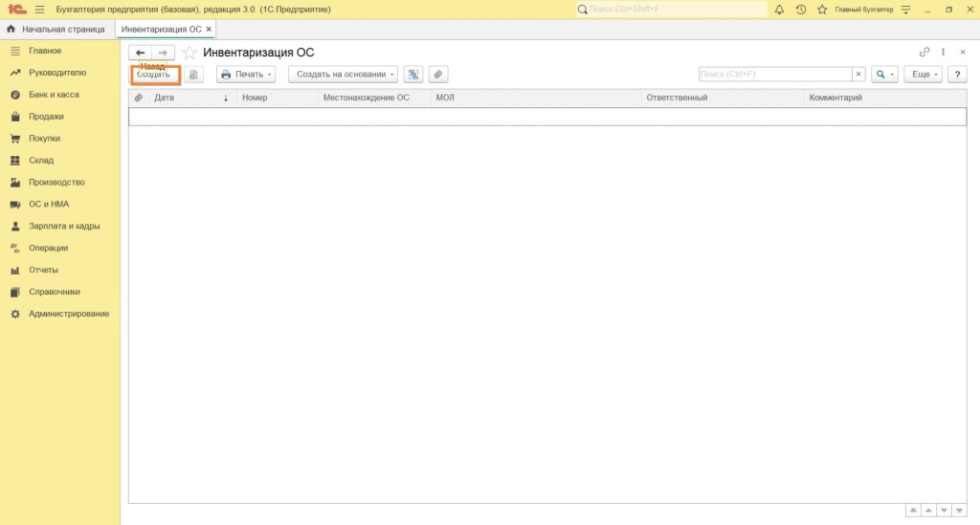Open the magnifier search options dropdown
The height and width of the screenshot is (525, 980).
(x=884, y=75)
